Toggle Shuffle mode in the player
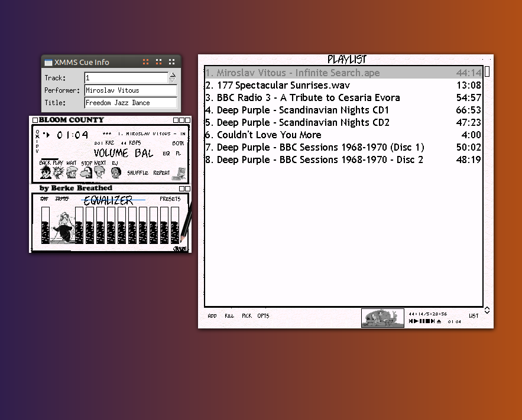 (x=138, y=173)
